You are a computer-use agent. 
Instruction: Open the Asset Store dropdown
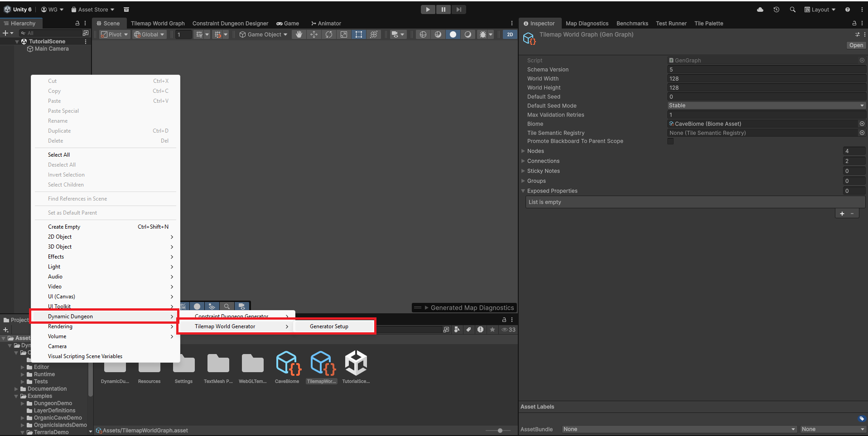point(93,10)
